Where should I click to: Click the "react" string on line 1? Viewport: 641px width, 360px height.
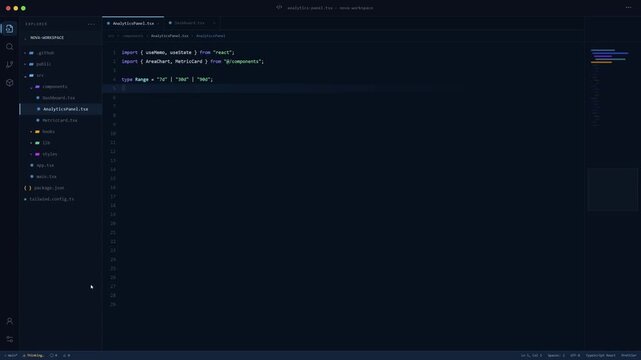(222, 52)
